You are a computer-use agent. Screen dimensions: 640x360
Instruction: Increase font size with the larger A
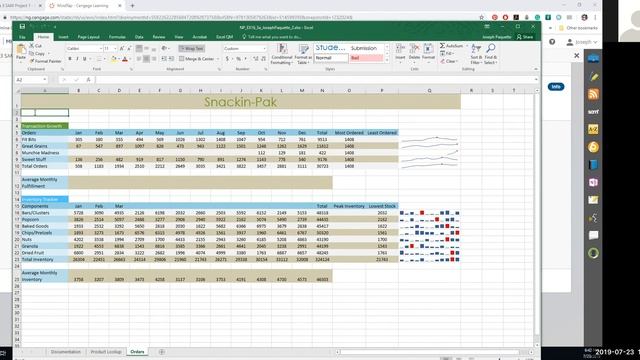pos(122,48)
